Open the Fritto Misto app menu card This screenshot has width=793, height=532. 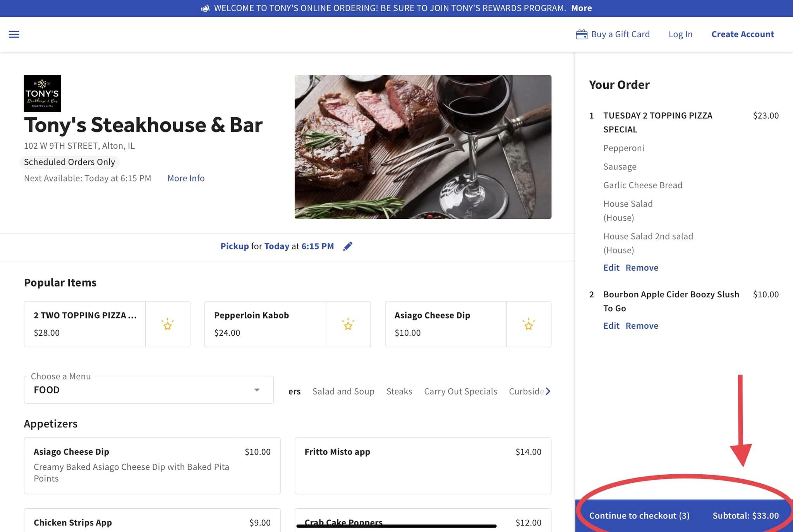423,465
